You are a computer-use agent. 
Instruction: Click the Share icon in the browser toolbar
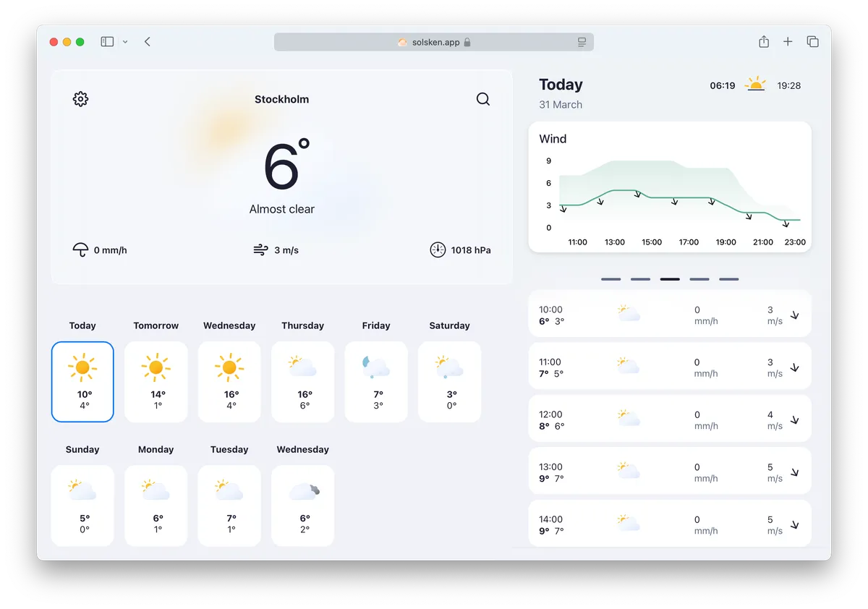(x=764, y=41)
